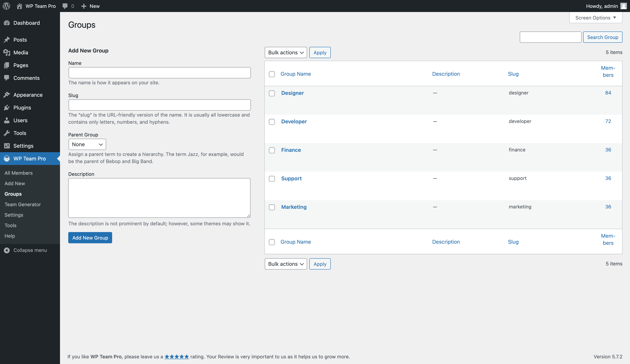
Task: Click the Plugins plug icon
Action: 7,108
